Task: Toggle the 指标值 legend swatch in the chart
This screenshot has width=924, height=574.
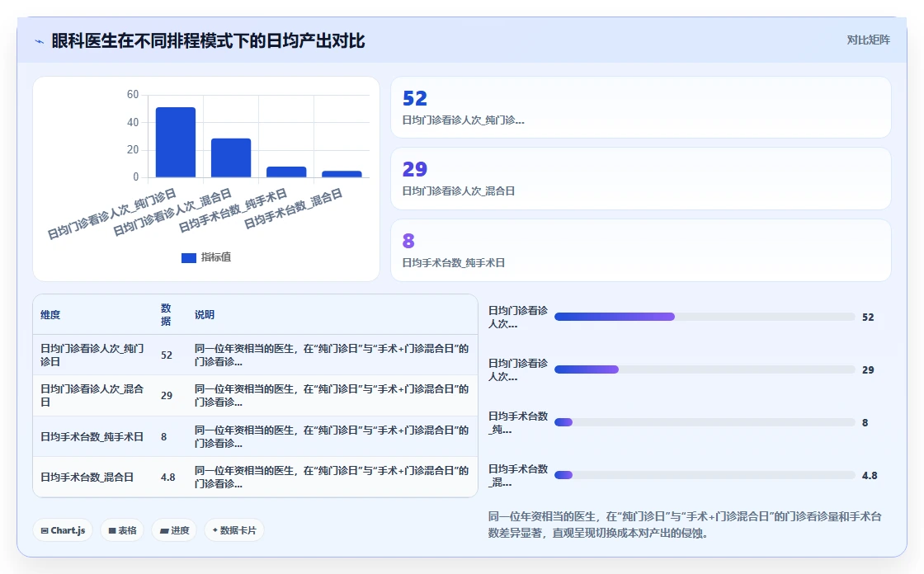Action: coord(189,257)
